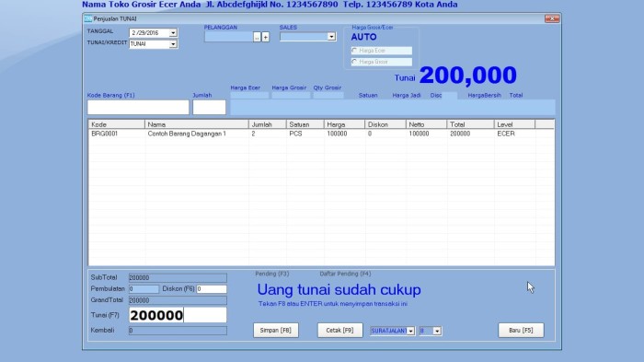Open Daftar Pending (F4) link
The width and height of the screenshot is (644, 362).
(x=345, y=274)
